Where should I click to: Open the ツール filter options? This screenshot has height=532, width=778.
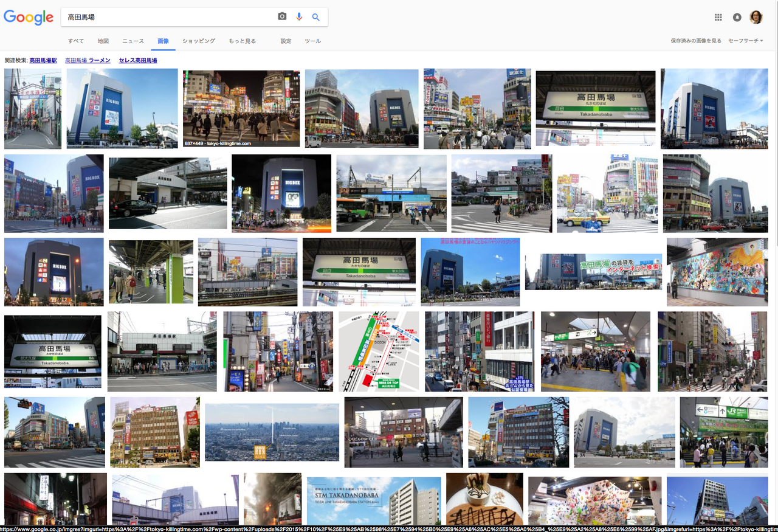tap(312, 41)
